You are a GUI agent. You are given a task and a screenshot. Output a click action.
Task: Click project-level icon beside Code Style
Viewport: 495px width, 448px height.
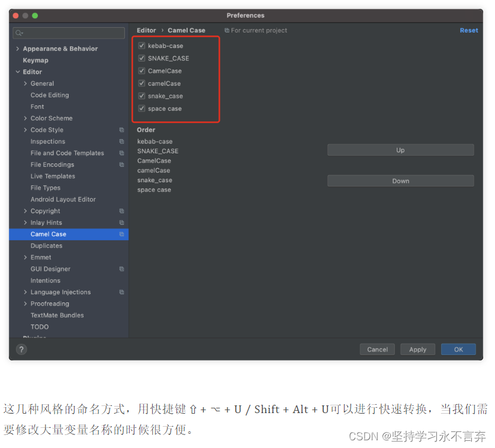(121, 130)
